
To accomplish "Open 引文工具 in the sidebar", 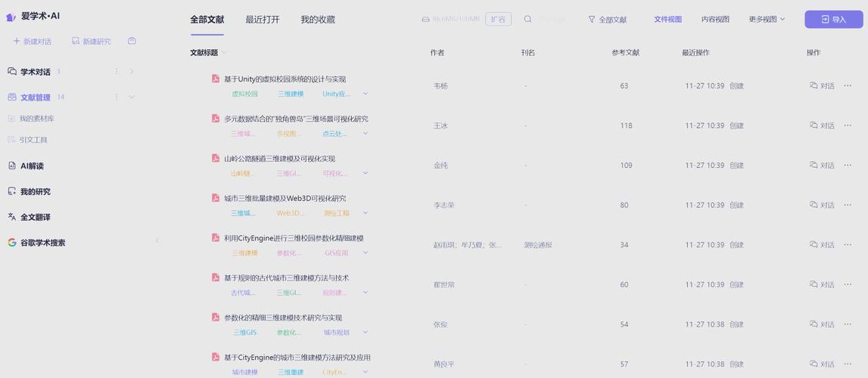I will click(28, 140).
